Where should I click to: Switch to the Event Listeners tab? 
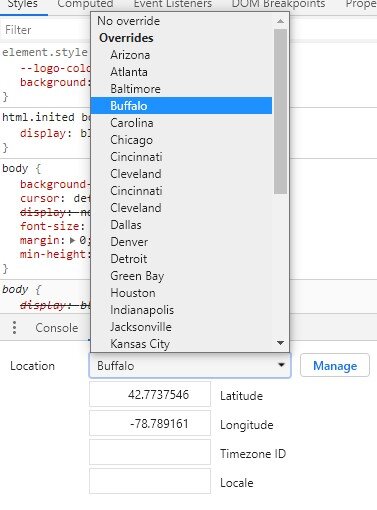point(173,5)
